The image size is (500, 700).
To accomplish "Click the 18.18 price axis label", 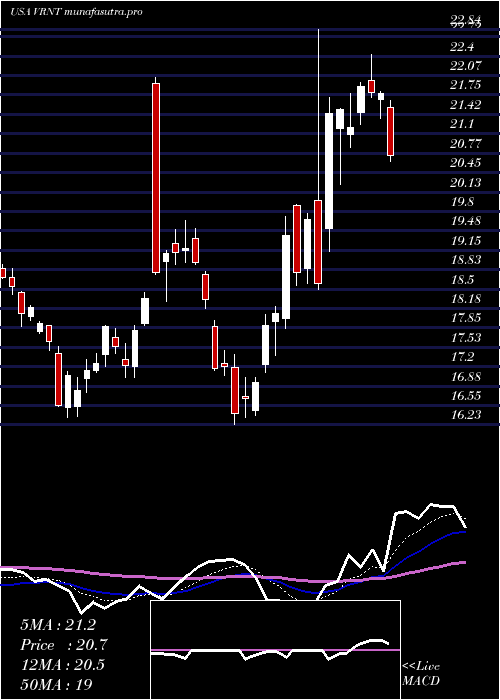I will pos(466,299).
